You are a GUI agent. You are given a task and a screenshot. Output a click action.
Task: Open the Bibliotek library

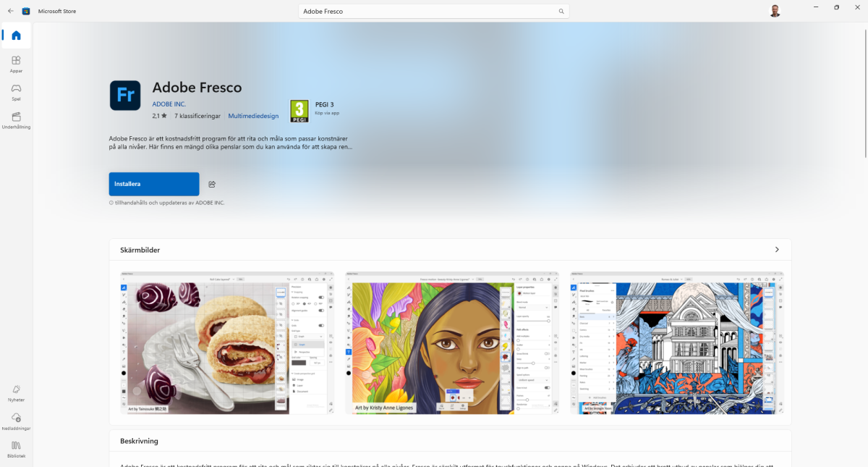16,449
